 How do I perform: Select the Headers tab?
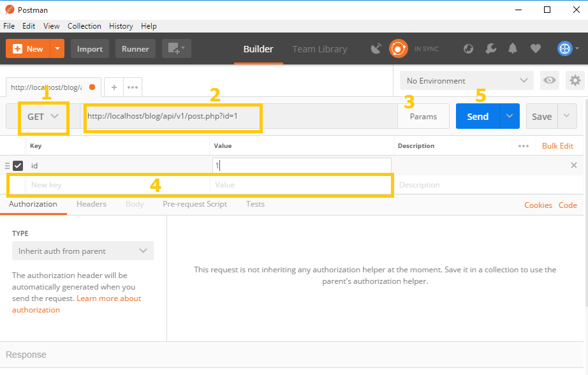tap(91, 204)
